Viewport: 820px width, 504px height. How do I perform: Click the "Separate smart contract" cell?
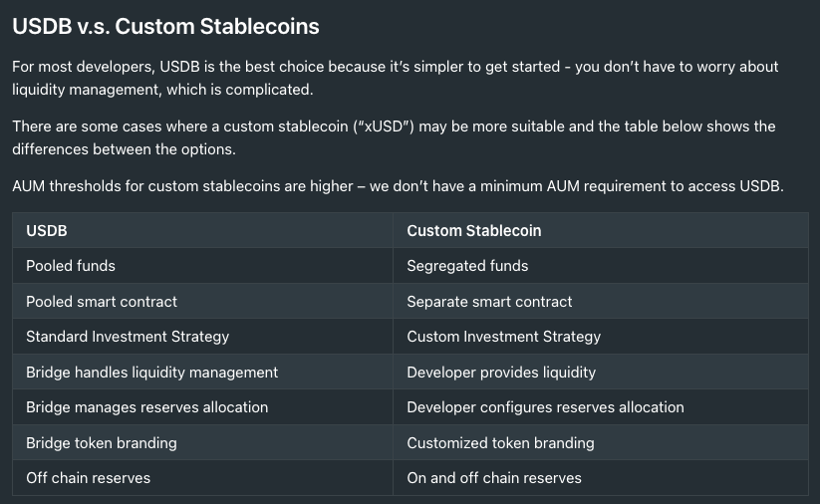pyautogui.click(x=489, y=301)
